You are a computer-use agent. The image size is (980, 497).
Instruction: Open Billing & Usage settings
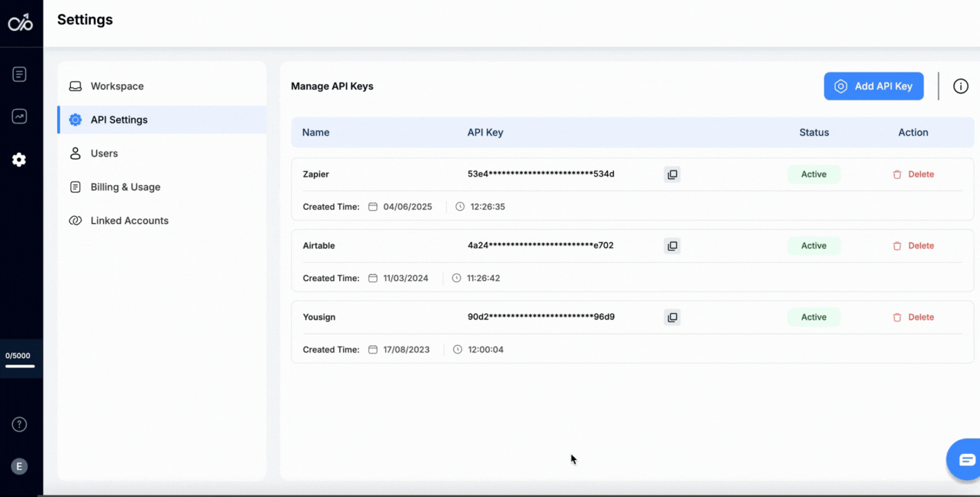[125, 187]
